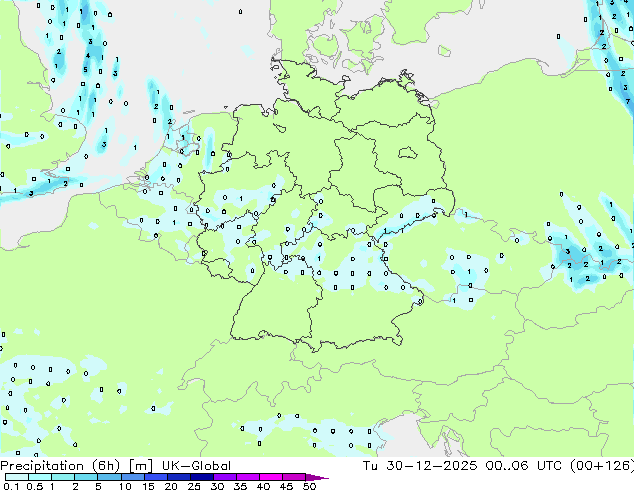634x490 pixels.
Task: Click the legend label '50'
Action: click(x=309, y=486)
